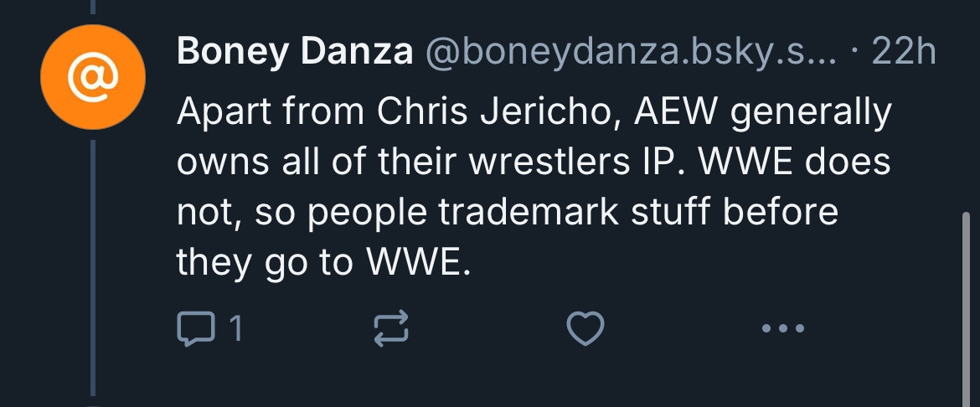The height and width of the screenshot is (407, 980).
Task: Like the post with the heart icon
Action: point(585,327)
